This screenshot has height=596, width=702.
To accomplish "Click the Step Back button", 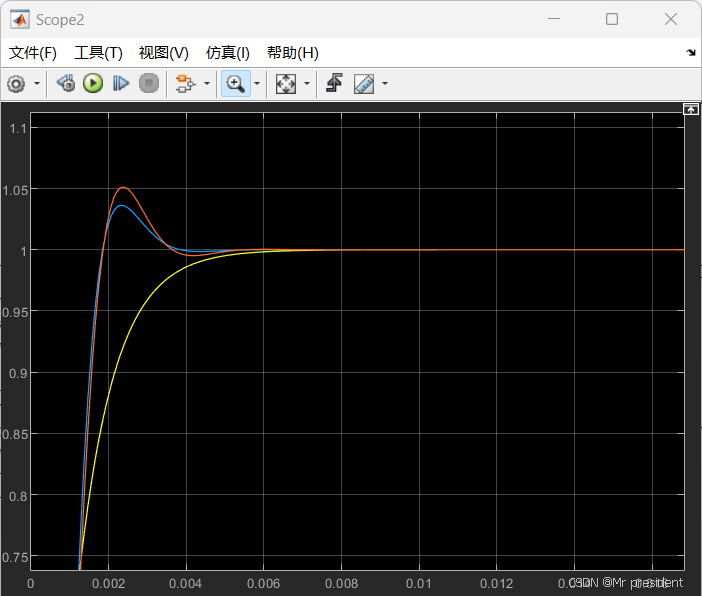I will tap(66, 83).
